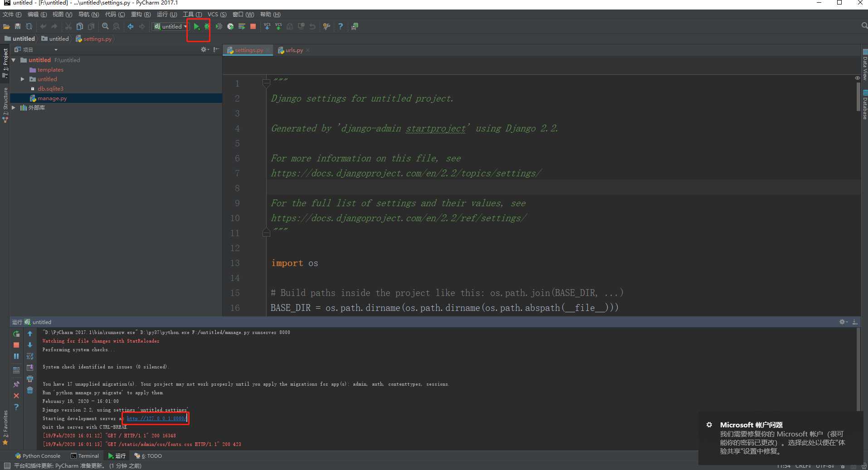The image size is (868, 470).
Task: Select db.sqlite3 in project tree
Action: tap(50, 89)
